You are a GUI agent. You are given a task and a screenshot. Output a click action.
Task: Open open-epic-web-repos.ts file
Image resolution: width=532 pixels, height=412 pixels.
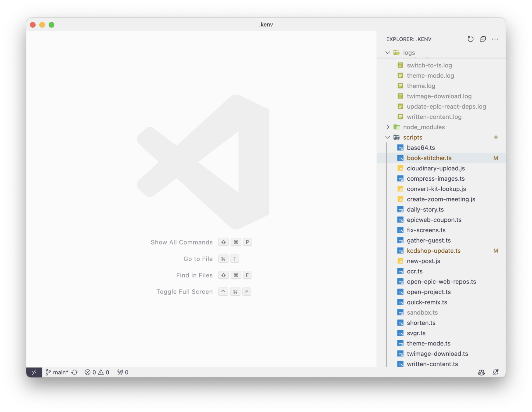(x=441, y=282)
